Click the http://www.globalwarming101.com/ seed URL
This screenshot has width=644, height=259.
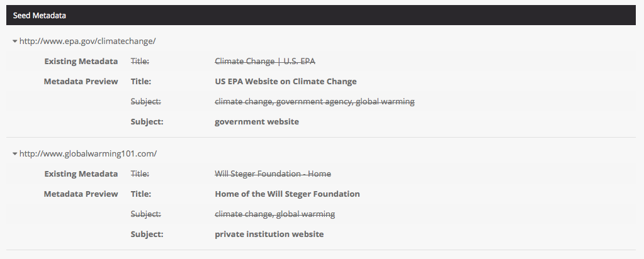88,154
